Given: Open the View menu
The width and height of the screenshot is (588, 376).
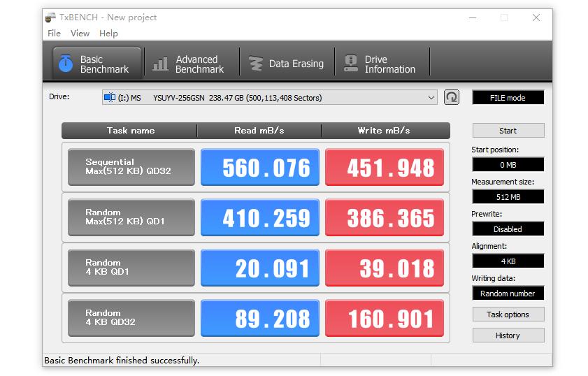Looking at the screenshot, I should click(x=80, y=34).
